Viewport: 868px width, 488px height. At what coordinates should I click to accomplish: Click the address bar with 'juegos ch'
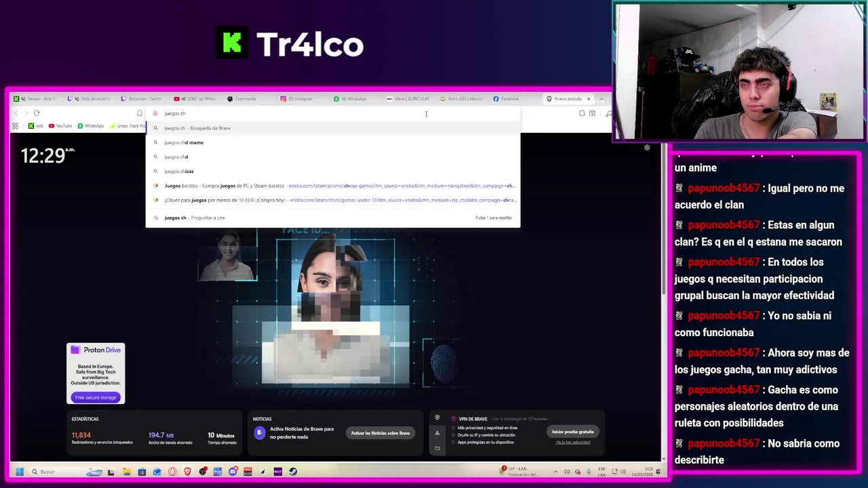pos(332,113)
